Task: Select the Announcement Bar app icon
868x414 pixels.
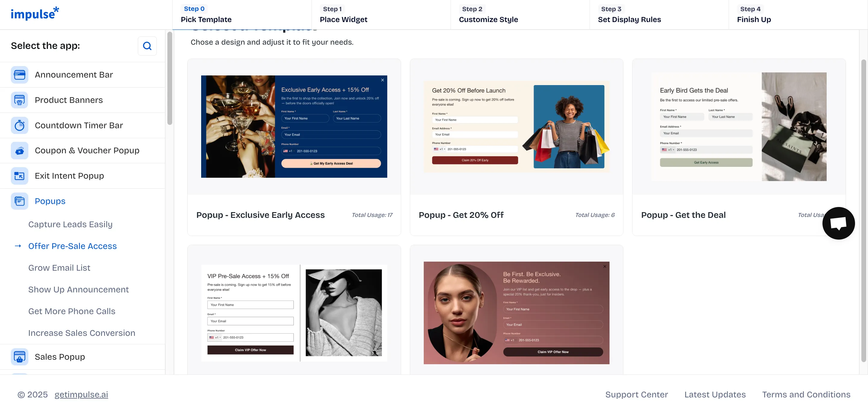Action: (x=20, y=75)
